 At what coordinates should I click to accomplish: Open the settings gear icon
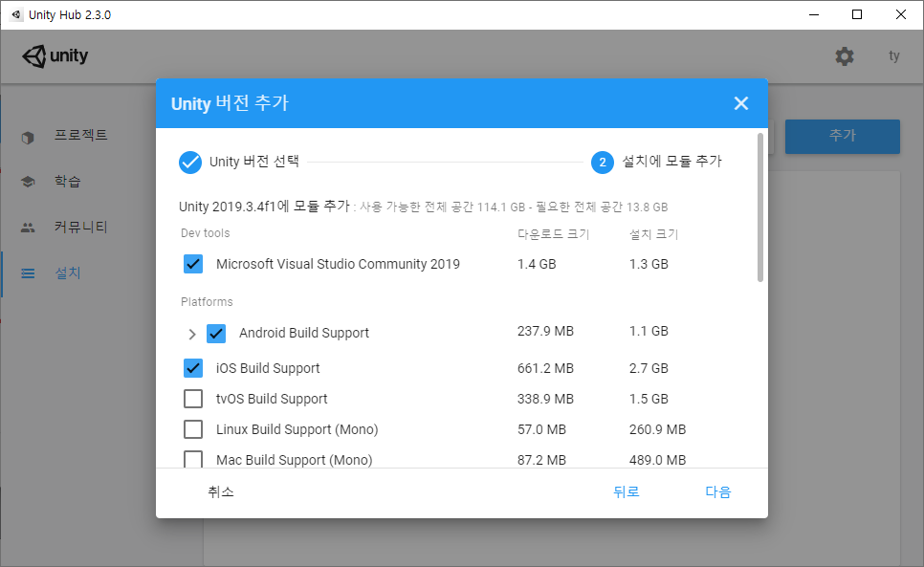[845, 56]
